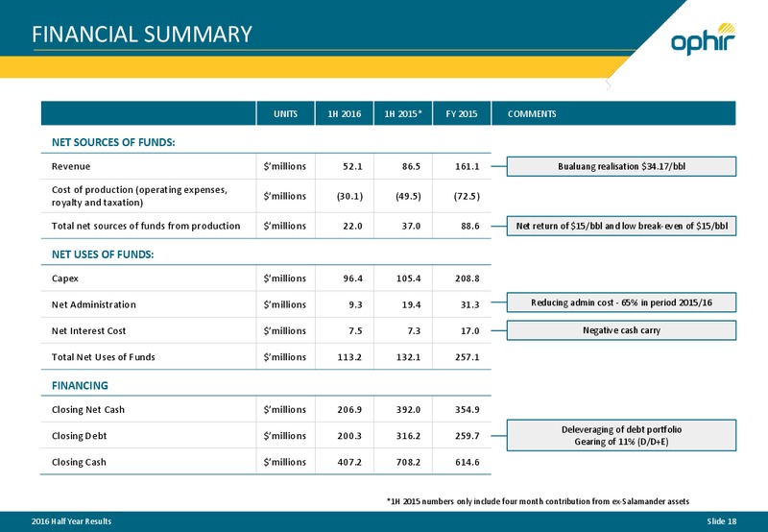
Task: Click the UNITS column header
Action: [285, 113]
